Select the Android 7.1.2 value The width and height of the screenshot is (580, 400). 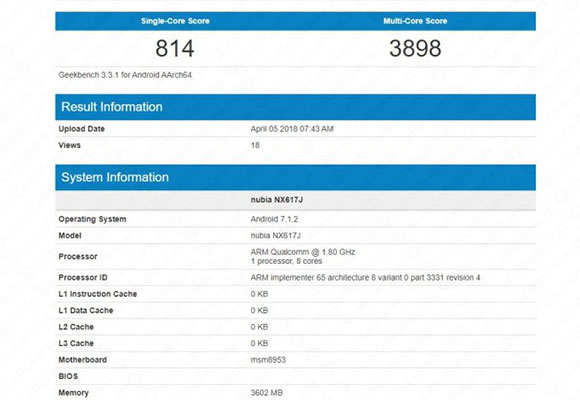point(274,219)
